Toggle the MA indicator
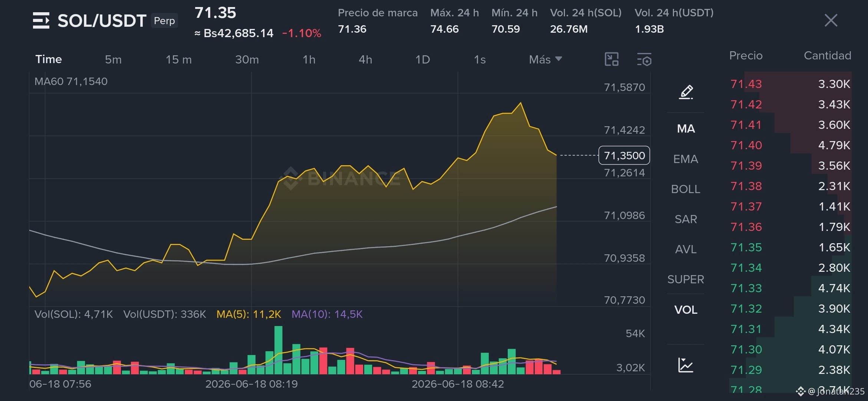Viewport: 868px width, 401px height. pyautogui.click(x=686, y=128)
